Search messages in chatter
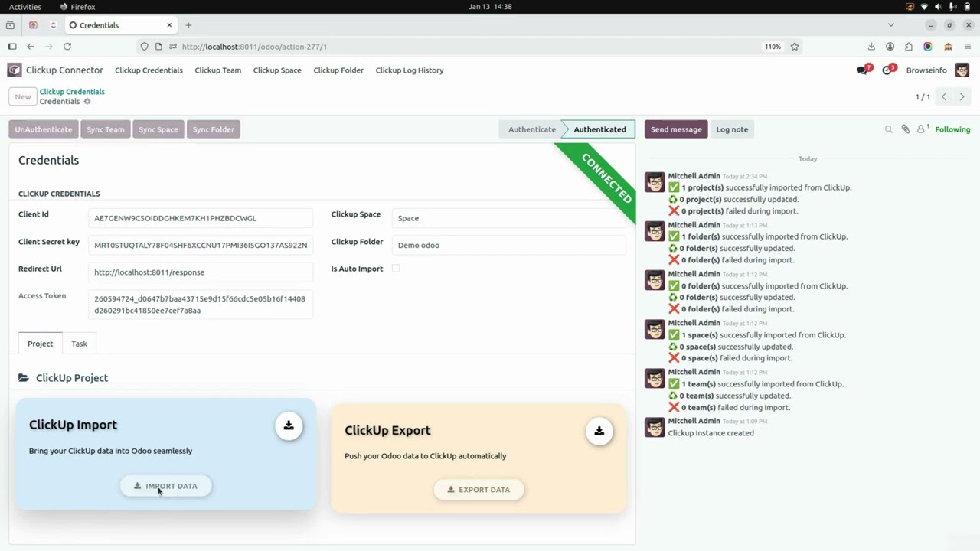The width and height of the screenshot is (980, 551). 889,129
